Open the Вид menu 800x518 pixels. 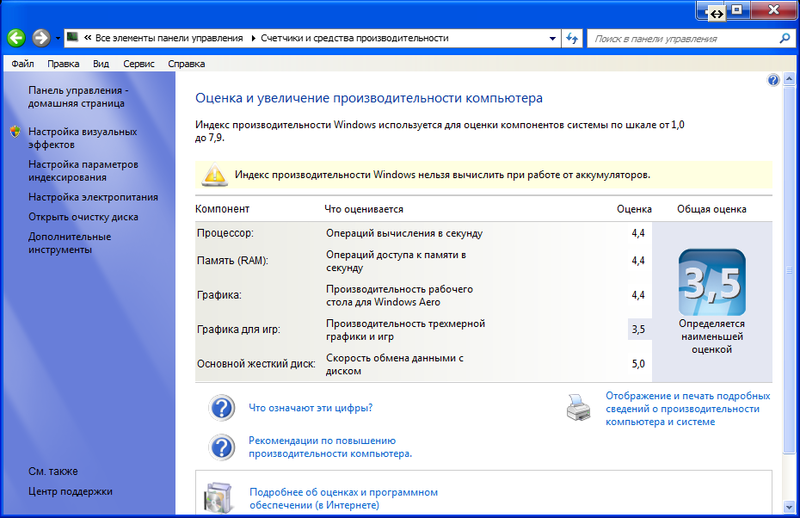click(101, 63)
